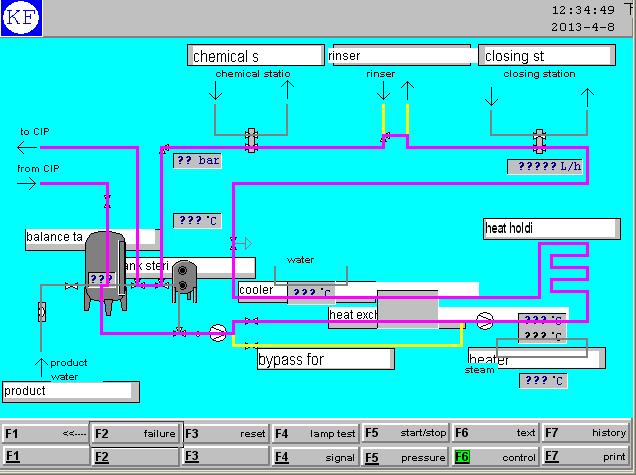Toggle the green F6 control key

[x=494, y=457]
